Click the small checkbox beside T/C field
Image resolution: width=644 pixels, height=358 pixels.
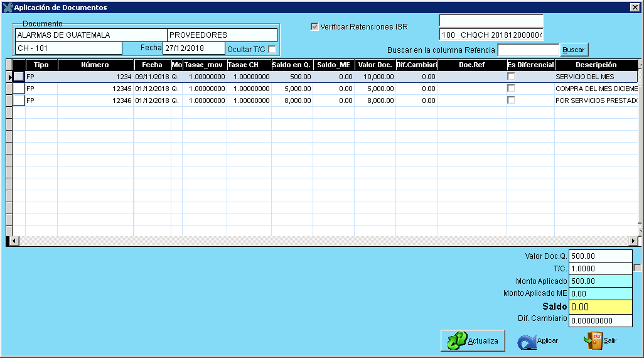[x=637, y=268]
